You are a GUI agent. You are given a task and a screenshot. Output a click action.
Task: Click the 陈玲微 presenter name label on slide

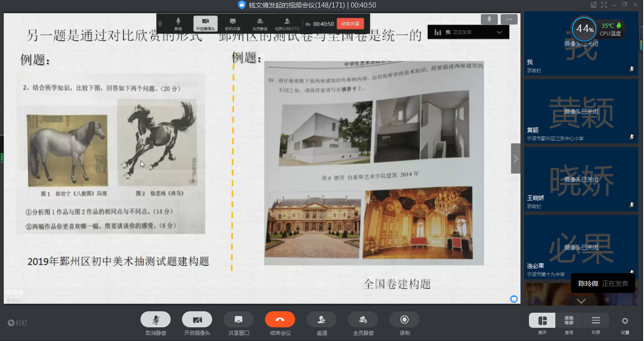click(15, 292)
